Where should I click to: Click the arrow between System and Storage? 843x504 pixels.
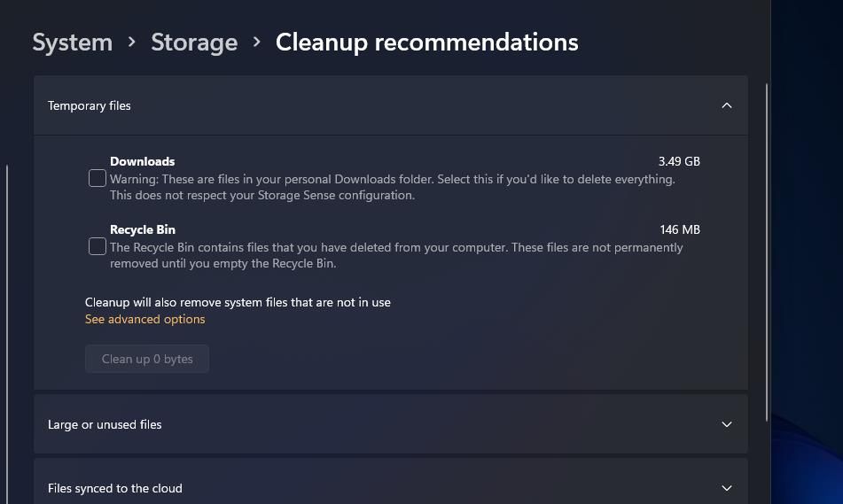[131, 43]
